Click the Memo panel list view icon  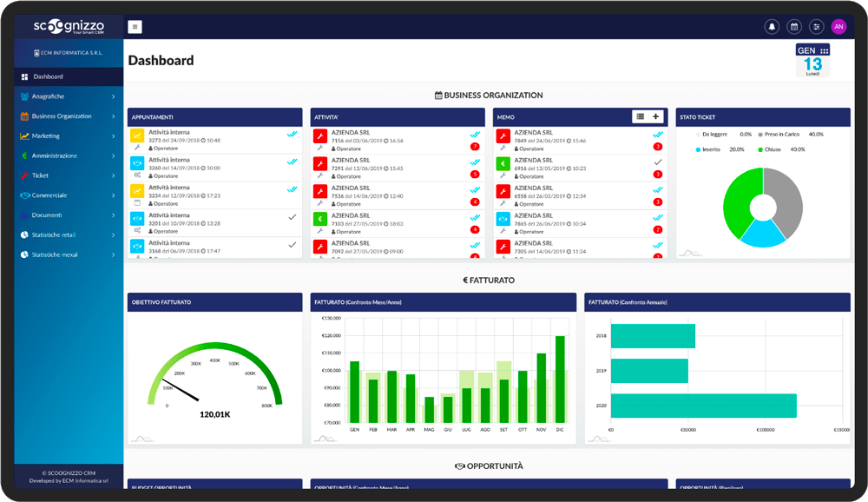pyautogui.click(x=640, y=116)
